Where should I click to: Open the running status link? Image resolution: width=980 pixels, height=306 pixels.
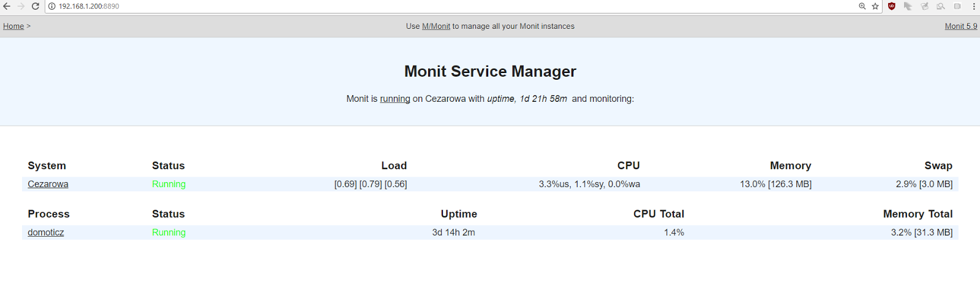click(x=395, y=99)
